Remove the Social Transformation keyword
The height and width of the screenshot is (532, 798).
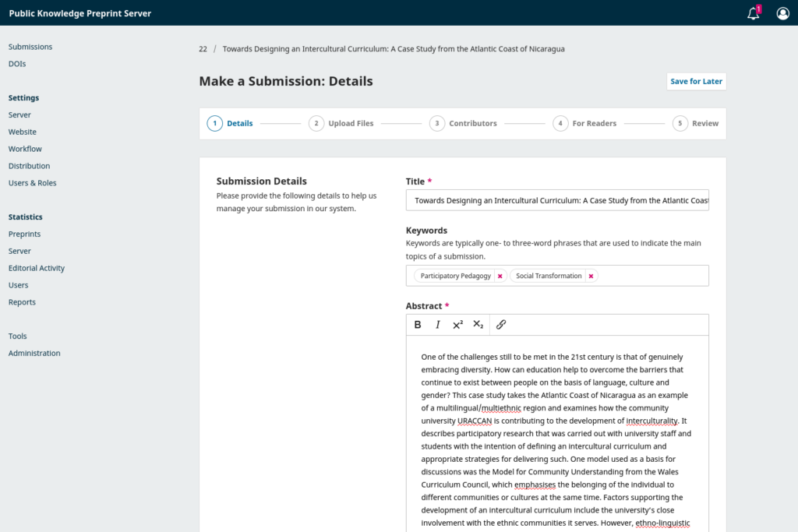[x=591, y=275]
